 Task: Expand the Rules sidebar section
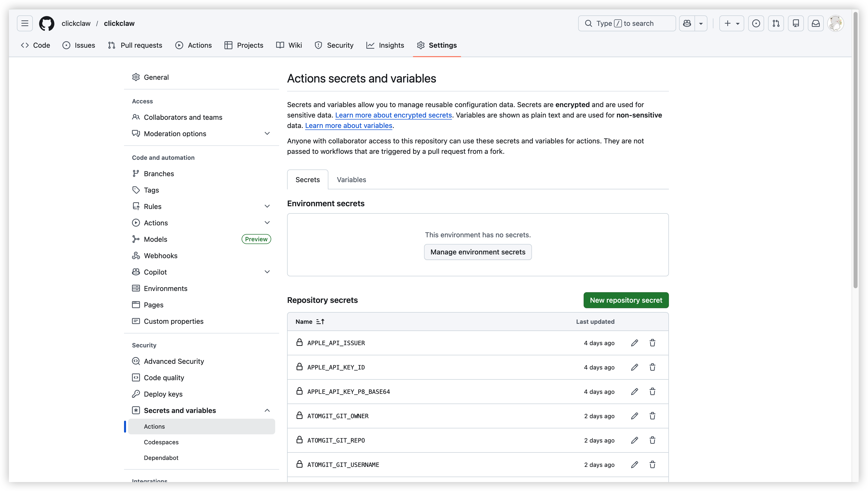pyautogui.click(x=267, y=206)
